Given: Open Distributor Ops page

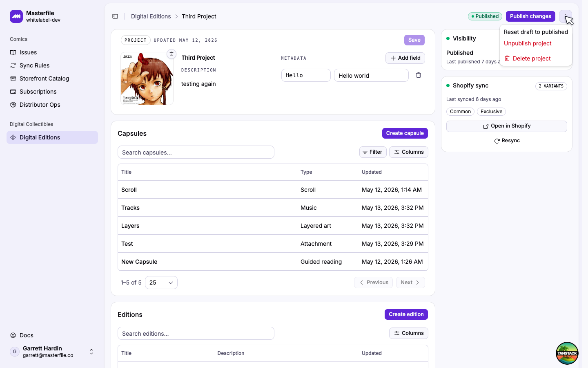Looking at the screenshot, I should tap(52, 105).
